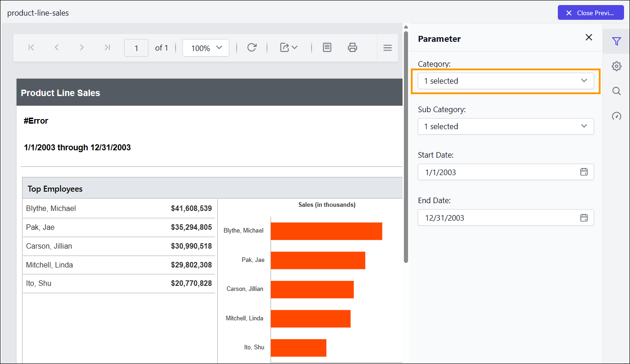This screenshot has width=630, height=364.
Task: Click the Print icon
Action: (352, 47)
